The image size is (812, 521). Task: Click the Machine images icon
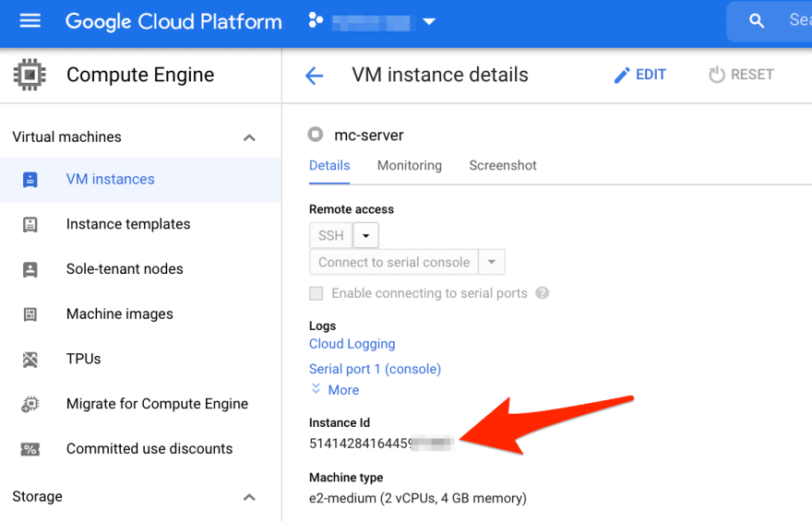point(30,314)
